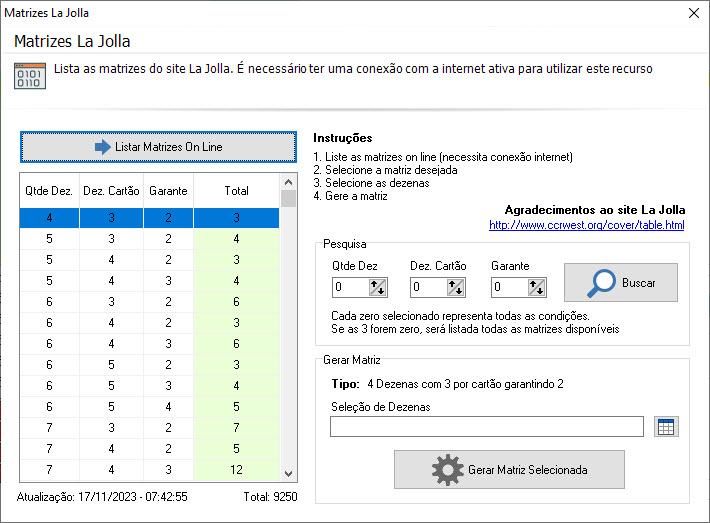Select the highlighted row 4 3 2 3
This screenshot has width=710, height=523.
pyautogui.click(x=149, y=218)
